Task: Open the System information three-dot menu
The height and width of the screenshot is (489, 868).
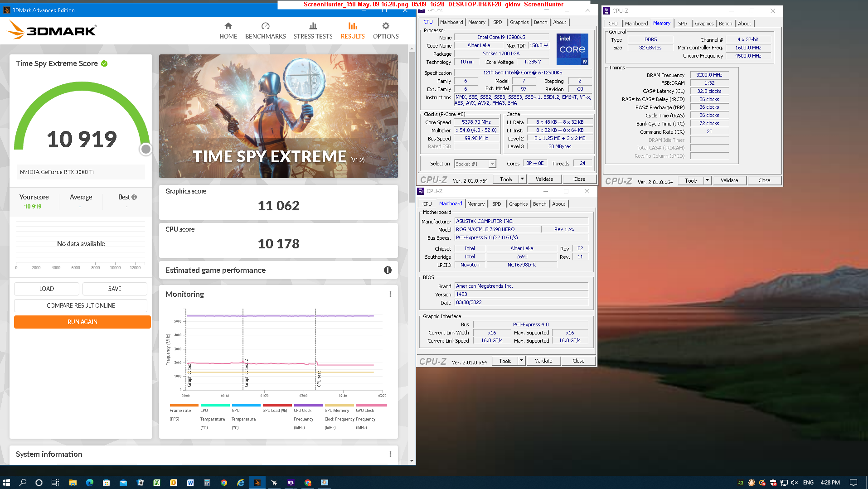Action: pos(390,454)
